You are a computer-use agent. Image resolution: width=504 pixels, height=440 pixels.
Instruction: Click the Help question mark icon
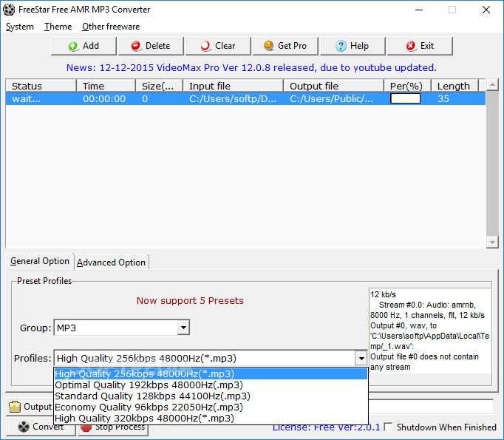[341, 46]
